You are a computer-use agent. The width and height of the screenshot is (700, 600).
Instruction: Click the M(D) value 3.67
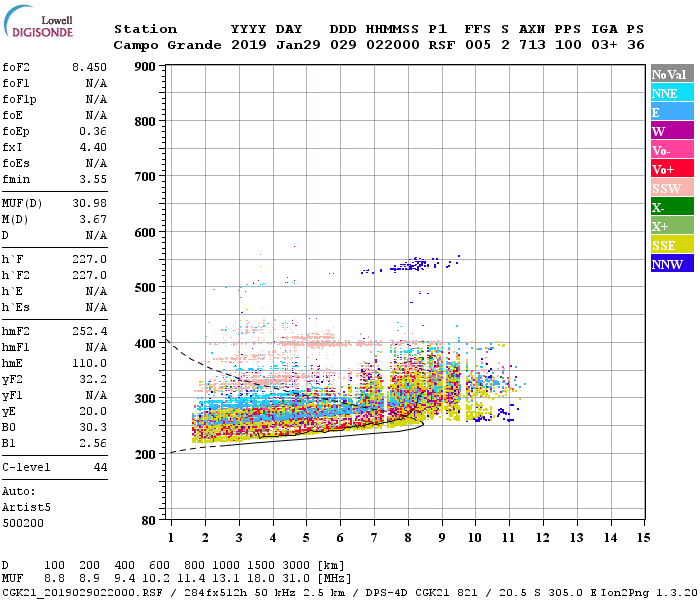(x=93, y=220)
